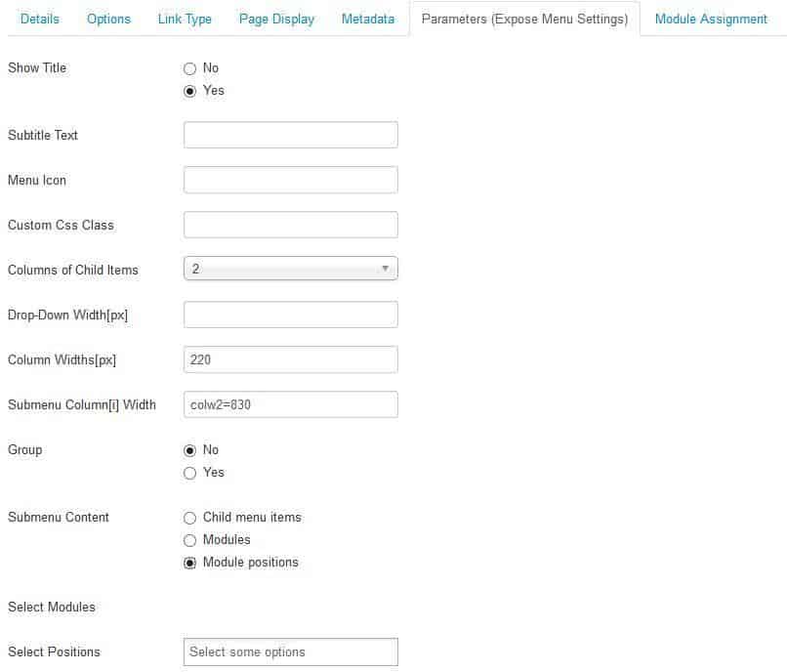
Task: Select No for the Group setting
Action: coord(191,450)
